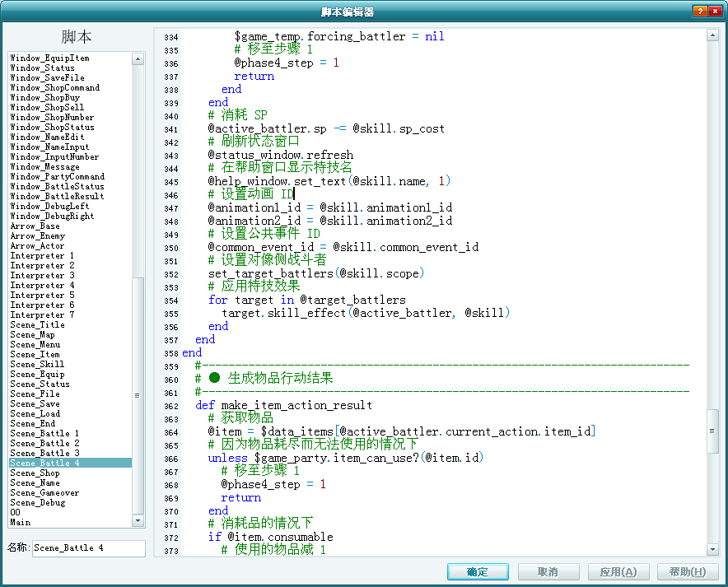Open Scene_Title script
This screenshot has width=728, height=587.
coord(38,324)
